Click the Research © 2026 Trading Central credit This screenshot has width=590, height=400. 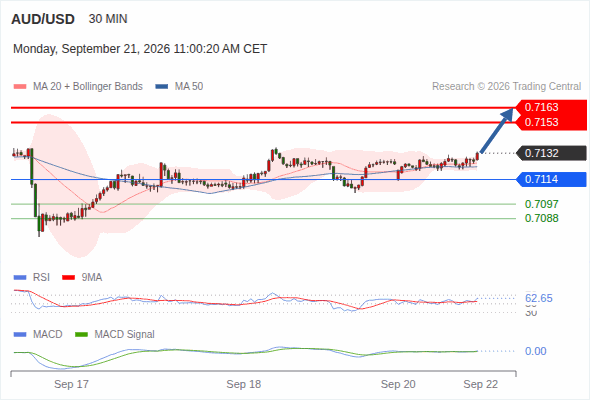(506, 87)
